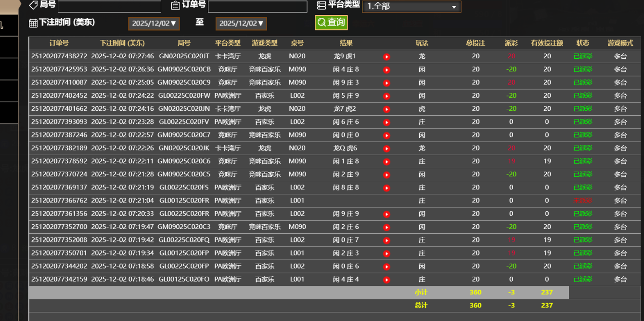The image size is (644, 321).
Task: Click inside the 局号 input field
Action: click(x=109, y=6)
